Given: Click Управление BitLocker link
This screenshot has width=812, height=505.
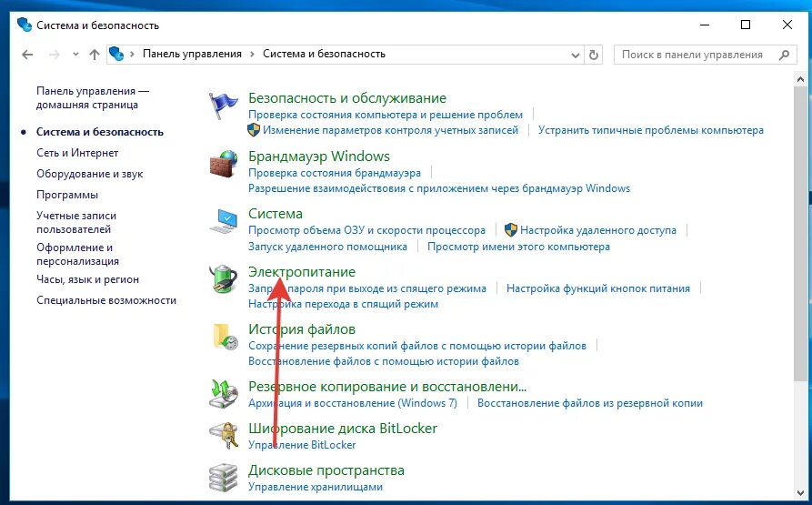Looking at the screenshot, I should coord(302,445).
